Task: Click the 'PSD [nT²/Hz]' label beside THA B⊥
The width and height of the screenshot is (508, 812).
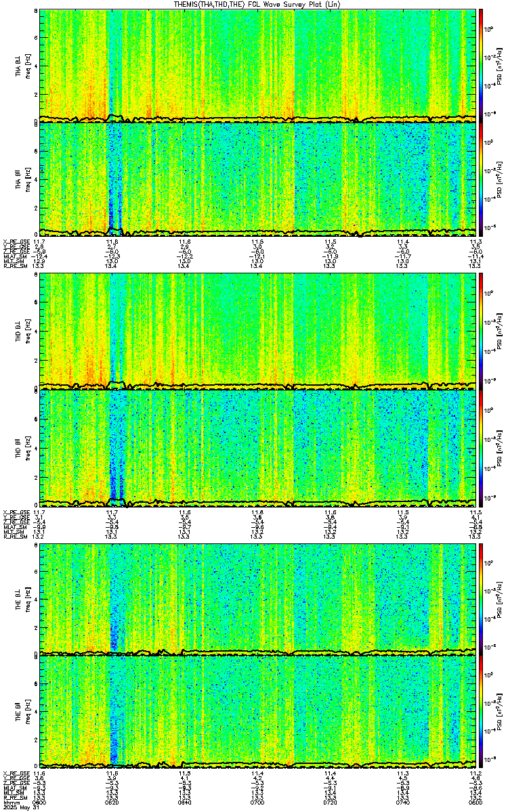Action: (500, 66)
